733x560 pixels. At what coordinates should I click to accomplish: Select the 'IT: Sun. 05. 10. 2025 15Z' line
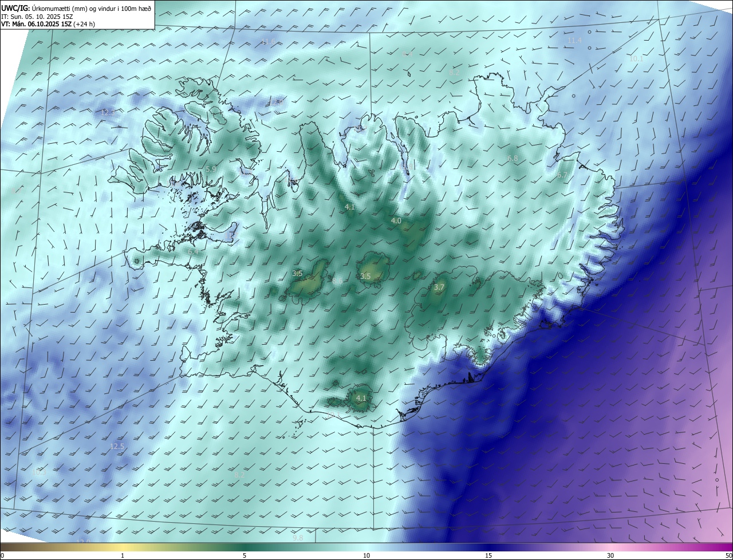[x=37, y=17]
